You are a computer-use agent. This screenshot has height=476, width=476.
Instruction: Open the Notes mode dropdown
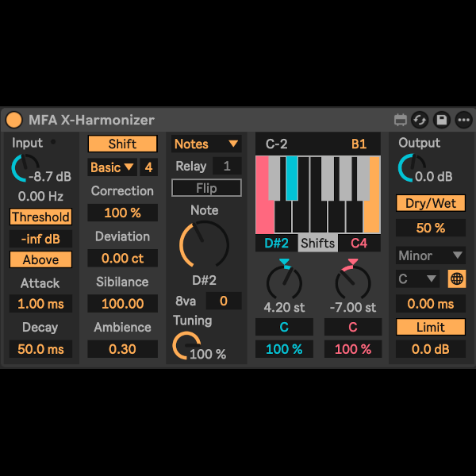click(206, 144)
